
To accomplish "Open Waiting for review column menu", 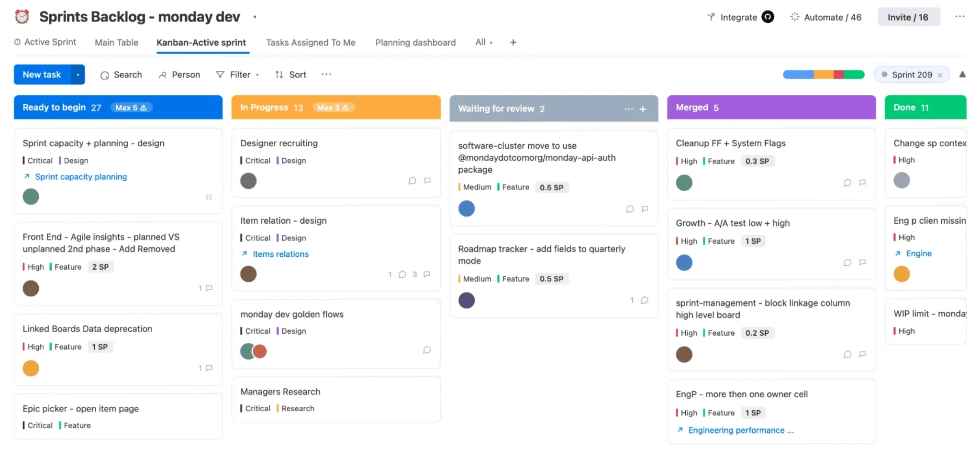I will tap(629, 109).
